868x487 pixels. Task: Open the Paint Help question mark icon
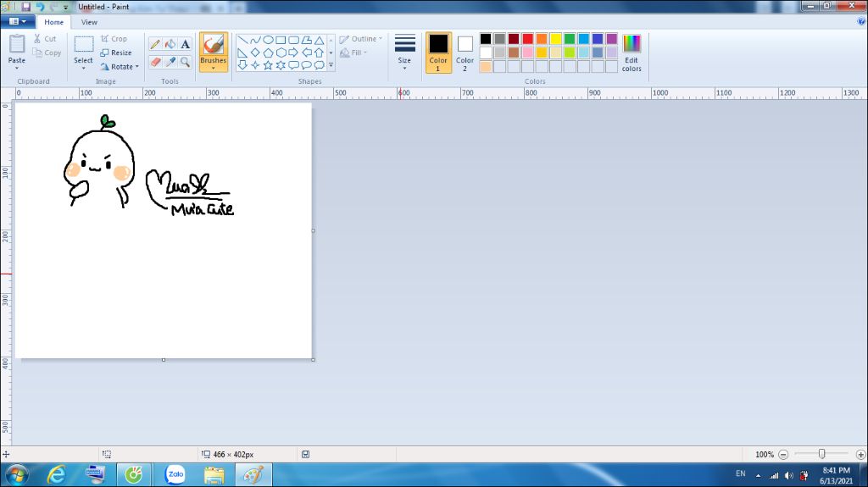pos(861,21)
